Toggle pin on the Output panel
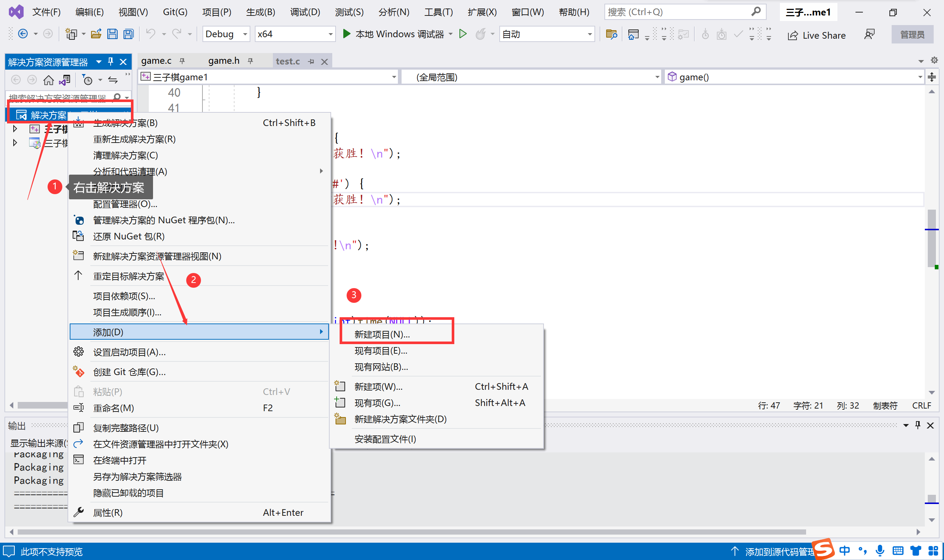The height and width of the screenshot is (560, 944). point(917,425)
